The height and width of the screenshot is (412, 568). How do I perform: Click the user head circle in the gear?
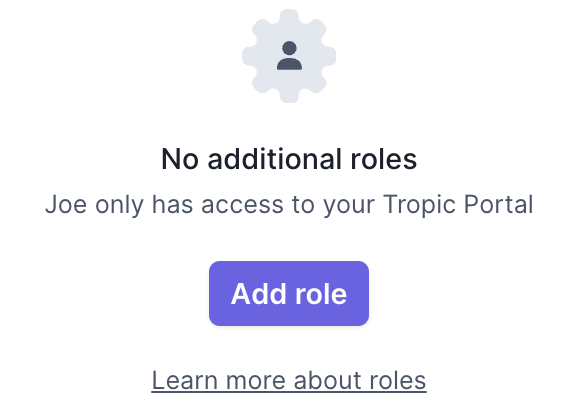point(289,48)
